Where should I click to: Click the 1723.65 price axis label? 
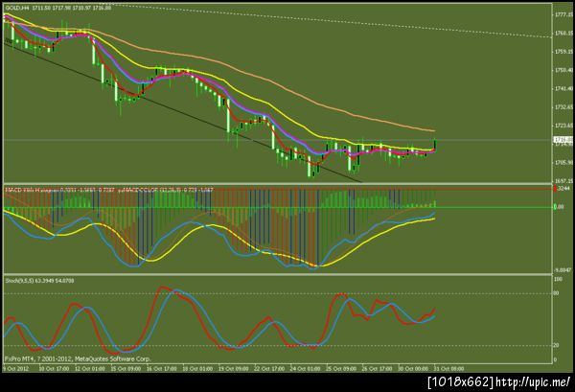click(x=563, y=126)
